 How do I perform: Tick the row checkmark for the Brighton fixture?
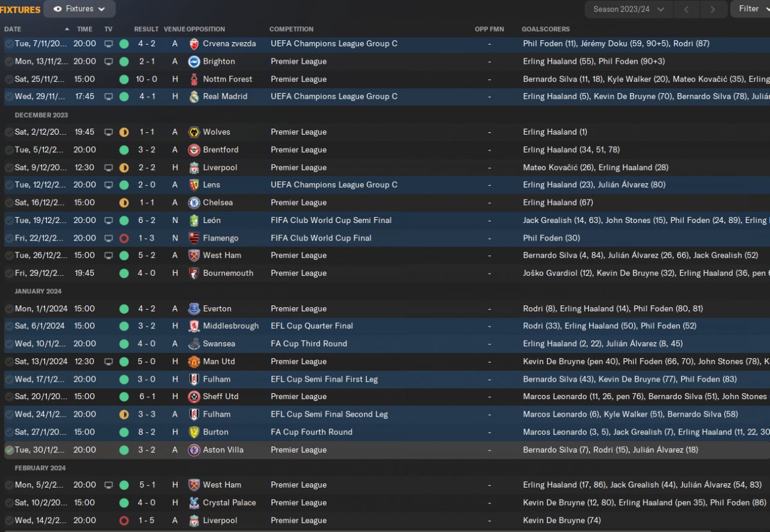pyautogui.click(x=9, y=61)
